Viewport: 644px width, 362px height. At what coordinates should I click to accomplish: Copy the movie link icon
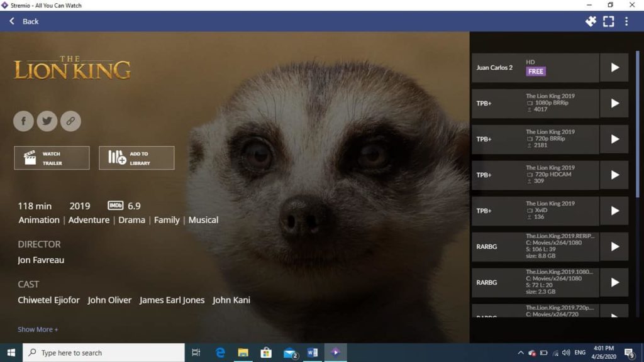pyautogui.click(x=70, y=121)
